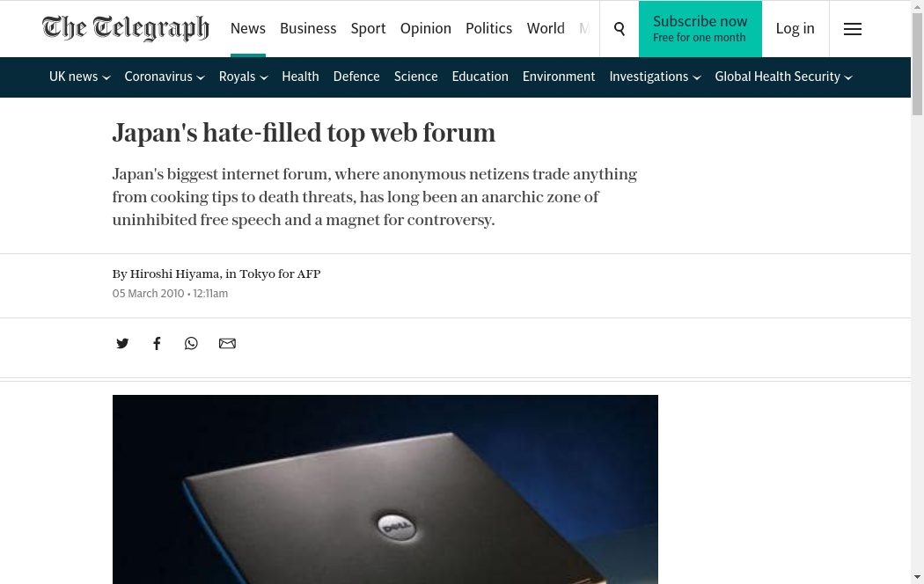
Task: Share article via Facebook icon
Action: coord(157,343)
